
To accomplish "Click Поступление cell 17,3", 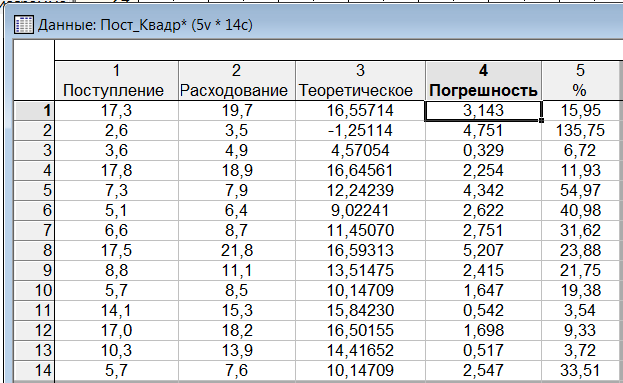I will point(116,110).
